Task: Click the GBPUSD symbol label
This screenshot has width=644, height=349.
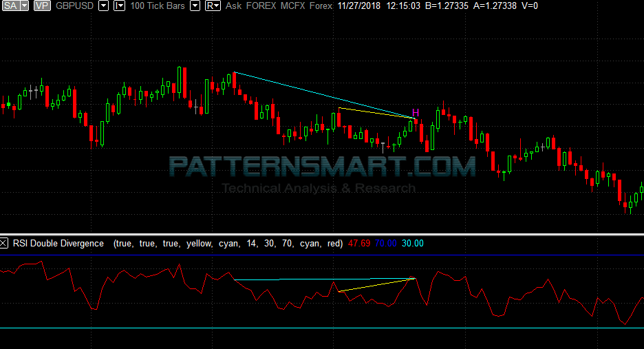Action: pyautogui.click(x=75, y=6)
